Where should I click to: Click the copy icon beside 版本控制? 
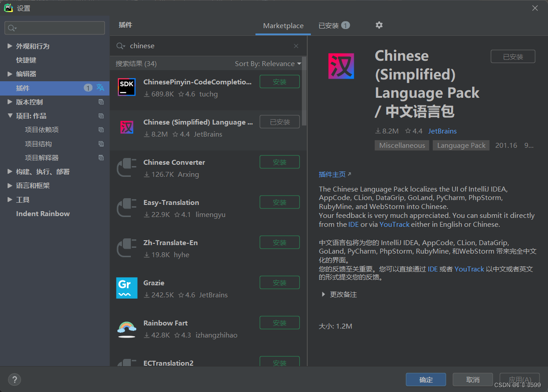click(x=101, y=102)
